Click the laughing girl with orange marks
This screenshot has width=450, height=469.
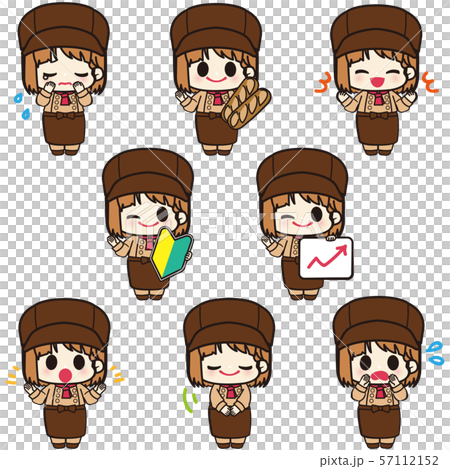(376, 80)
